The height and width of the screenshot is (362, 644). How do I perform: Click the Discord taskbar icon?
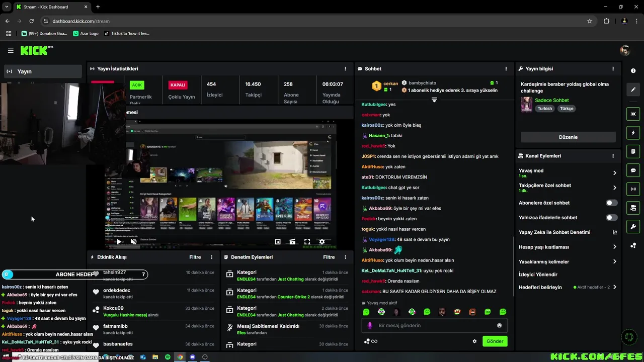pyautogui.click(x=192, y=357)
